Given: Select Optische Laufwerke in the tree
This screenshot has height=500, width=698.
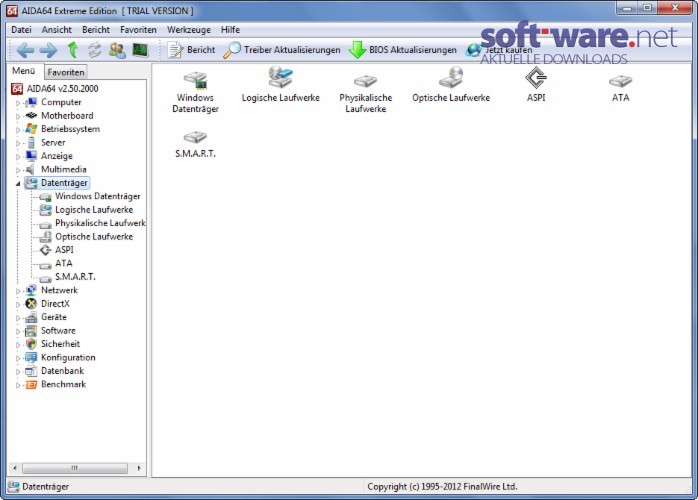Looking at the screenshot, I should [x=94, y=236].
